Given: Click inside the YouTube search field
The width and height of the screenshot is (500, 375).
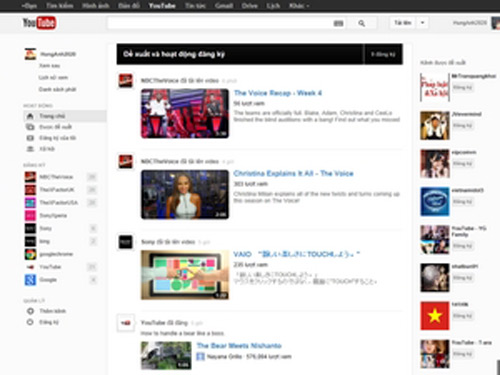Looking at the screenshot, I should (x=220, y=23).
